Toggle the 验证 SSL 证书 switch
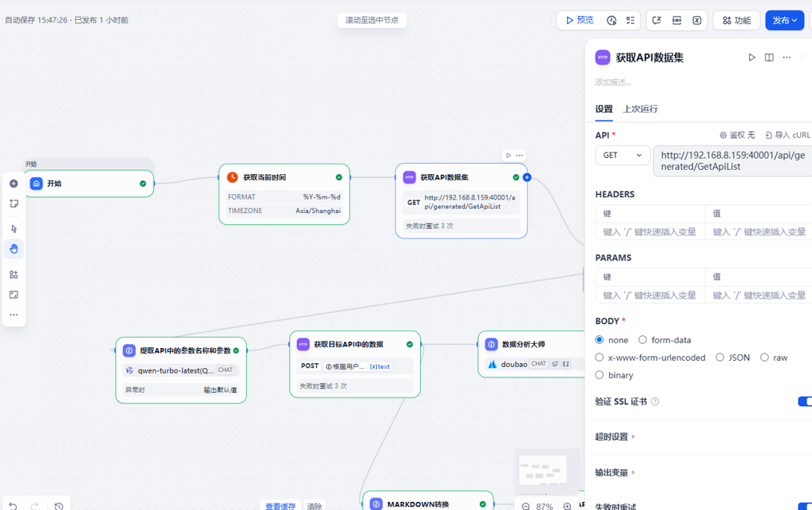Viewport: 812px width, 510px height. pos(804,401)
